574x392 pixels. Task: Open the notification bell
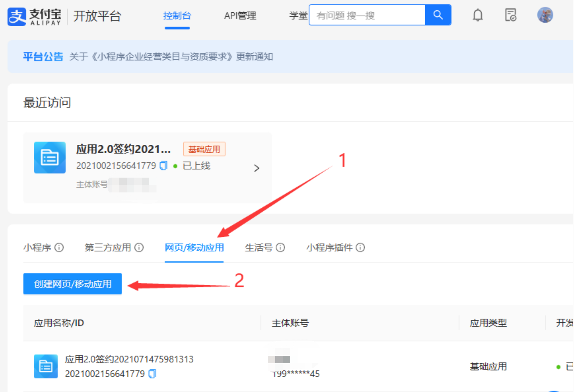coord(478,15)
